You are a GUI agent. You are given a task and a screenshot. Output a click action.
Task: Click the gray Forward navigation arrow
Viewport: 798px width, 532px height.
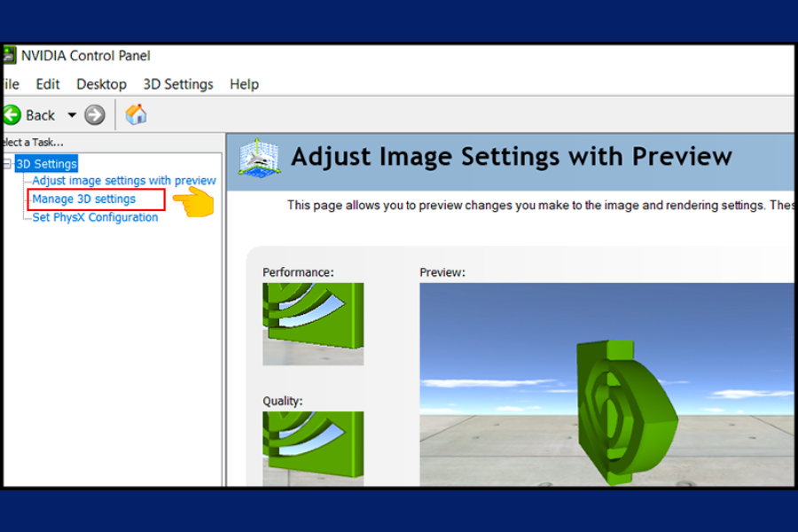(x=94, y=114)
